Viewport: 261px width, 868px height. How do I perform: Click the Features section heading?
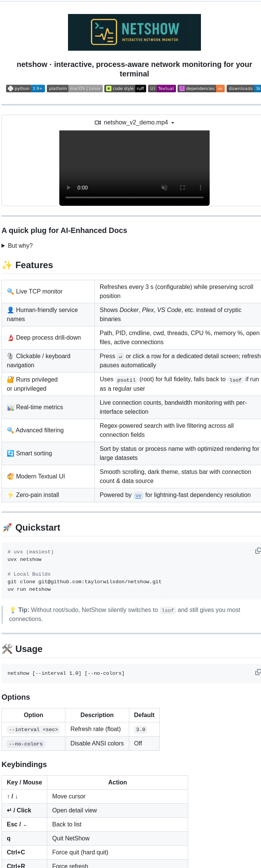pyautogui.click(x=34, y=265)
